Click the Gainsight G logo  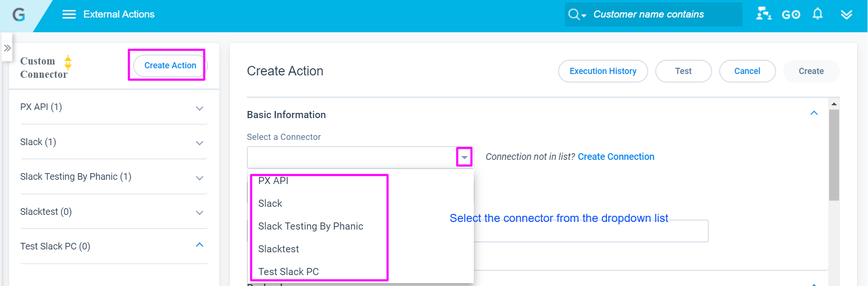18,15
